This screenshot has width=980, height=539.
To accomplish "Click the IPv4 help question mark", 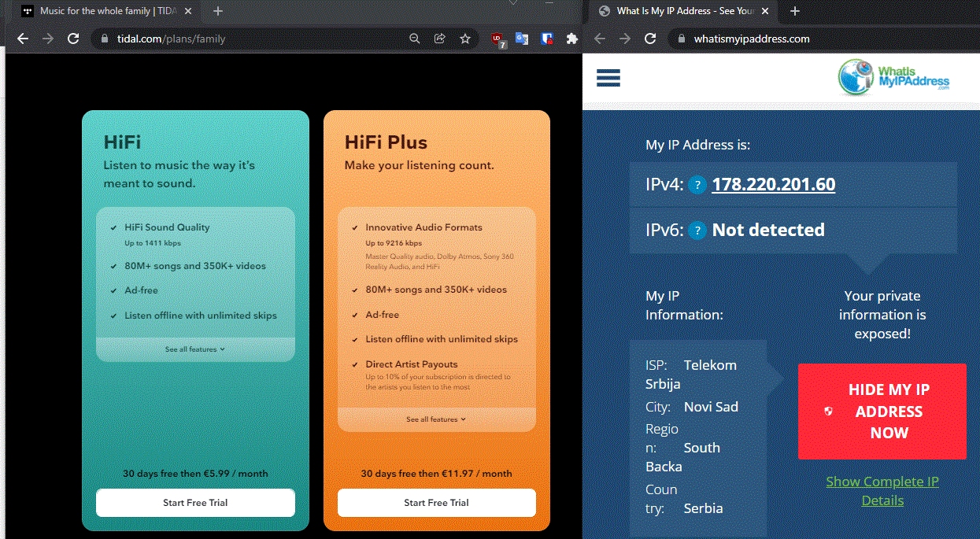I will [697, 185].
